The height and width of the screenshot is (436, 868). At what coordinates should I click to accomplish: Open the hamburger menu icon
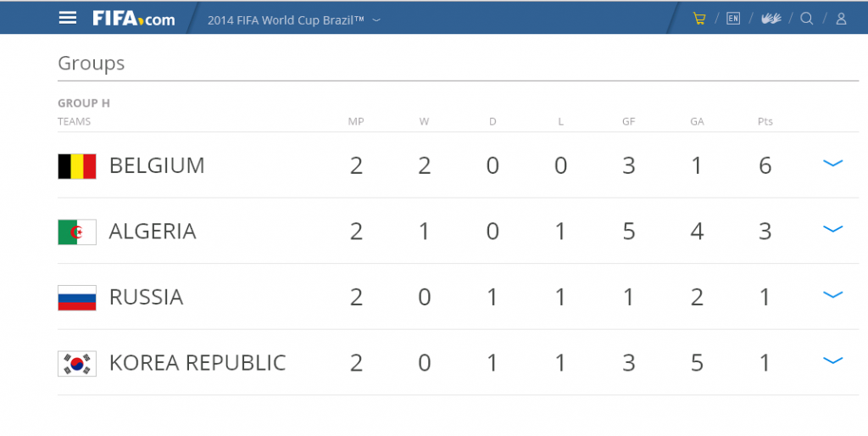point(68,19)
